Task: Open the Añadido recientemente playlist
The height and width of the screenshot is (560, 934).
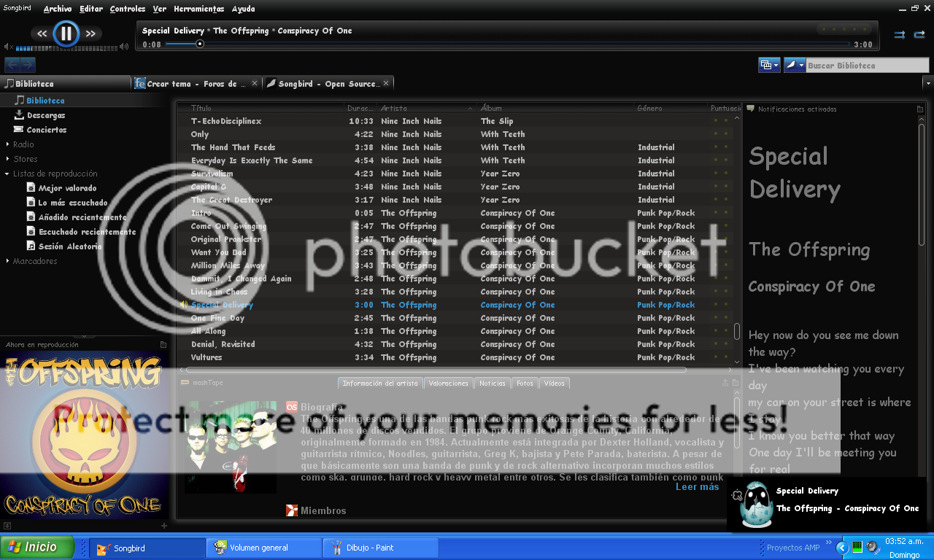Action: tap(82, 217)
